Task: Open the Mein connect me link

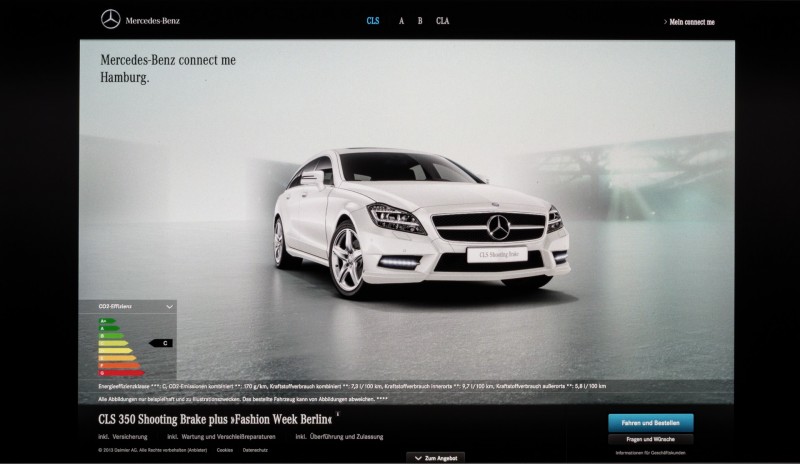Action: (x=692, y=22)
